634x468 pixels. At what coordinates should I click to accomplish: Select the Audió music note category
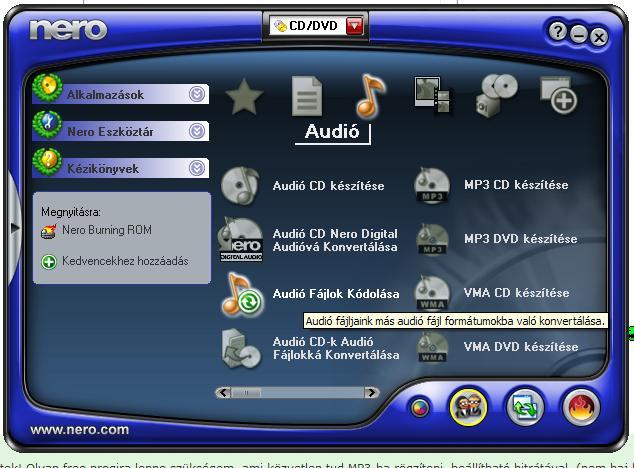pyautogui.click(x=370, y=96)
